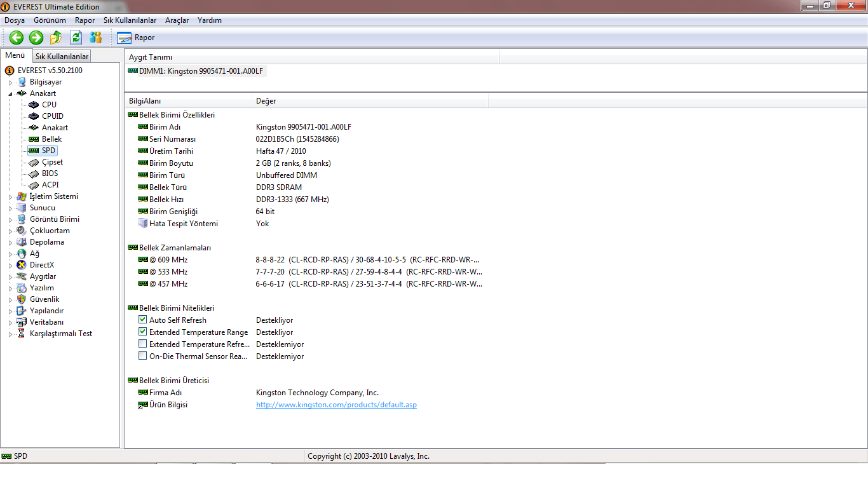Click the BIOS chip icon in tree
The height and width of the screenshot is (488, 868).
pos(34,173)
